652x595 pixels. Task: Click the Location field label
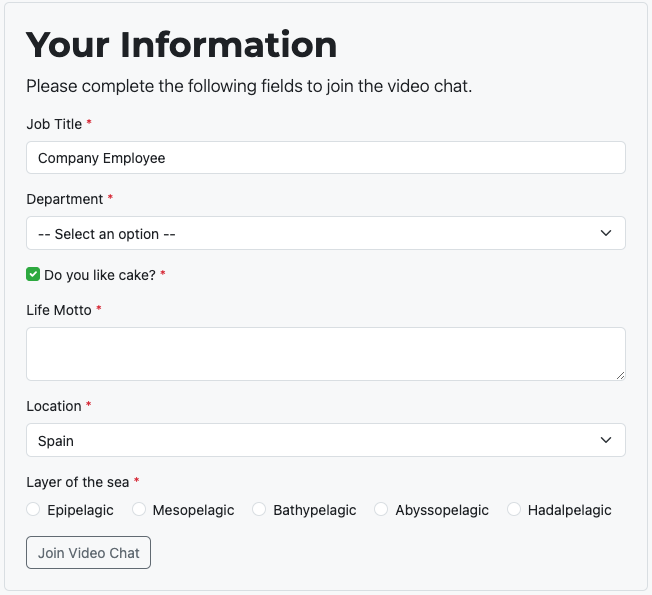(x=53, y=406)
